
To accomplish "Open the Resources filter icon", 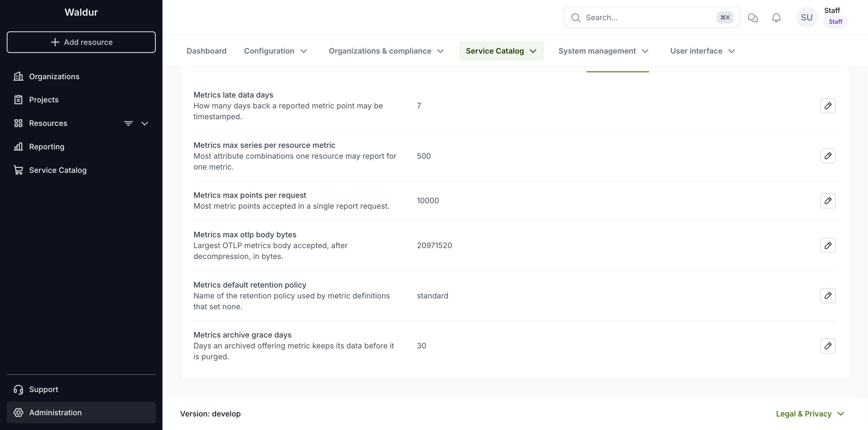I will tap(128, 123).
